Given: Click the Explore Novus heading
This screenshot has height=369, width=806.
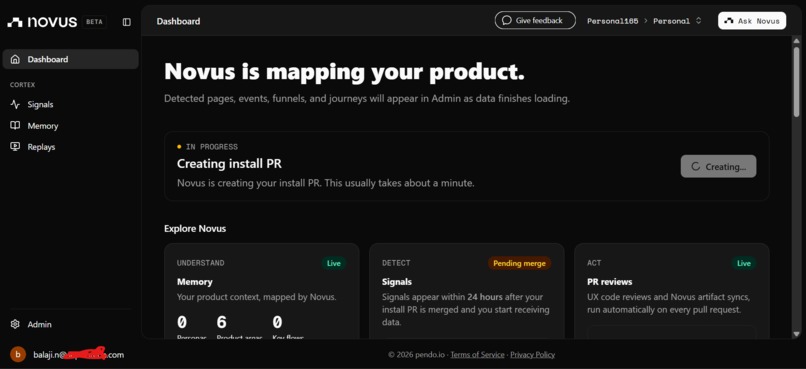Looking at the screenshot, I should pos(195,228).
